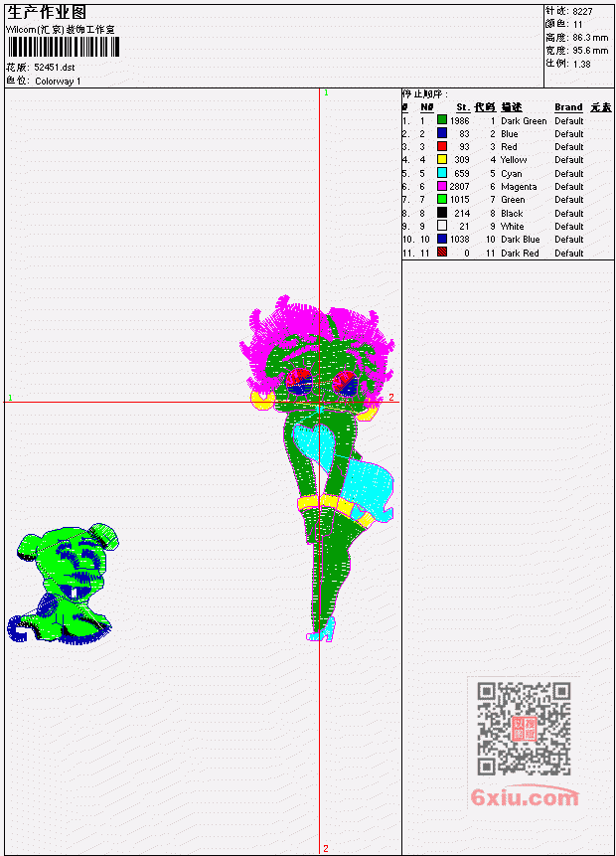Select Default brand in the Black row

569,213
